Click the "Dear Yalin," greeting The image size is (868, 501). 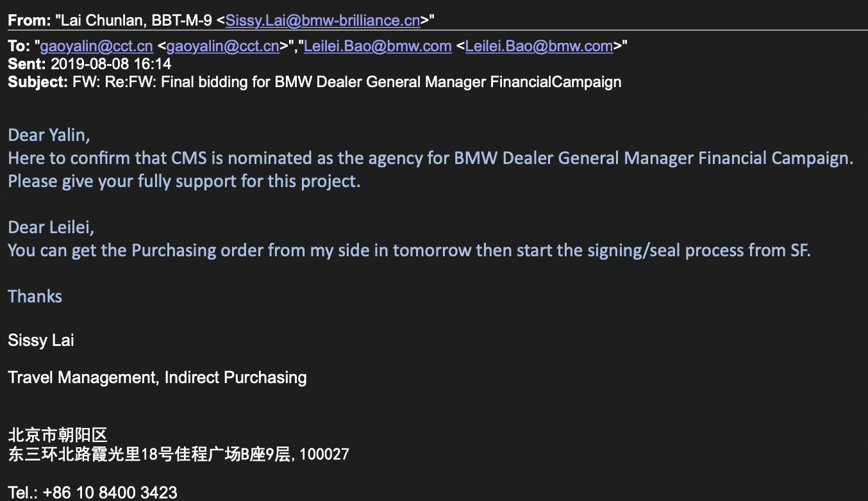pos(49,135)
